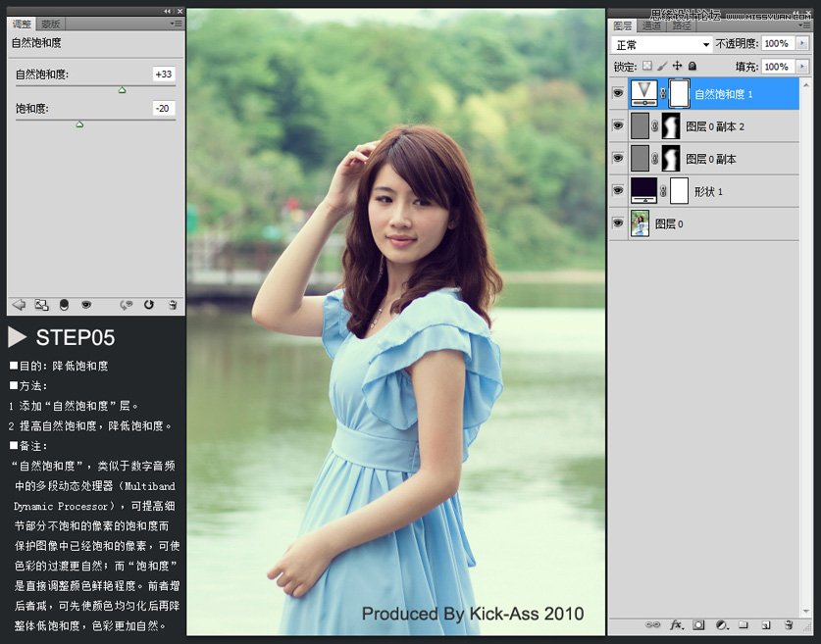Open the 填充 fill dropdown arrow
Image resolution: width=821 pixels, height=644 pixels.
click(x=801, y=66)
